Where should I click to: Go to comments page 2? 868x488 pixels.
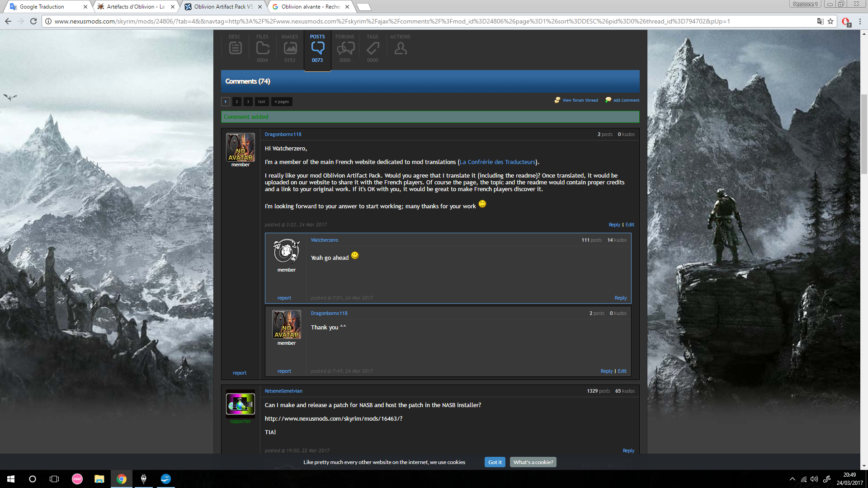[236, 102]
